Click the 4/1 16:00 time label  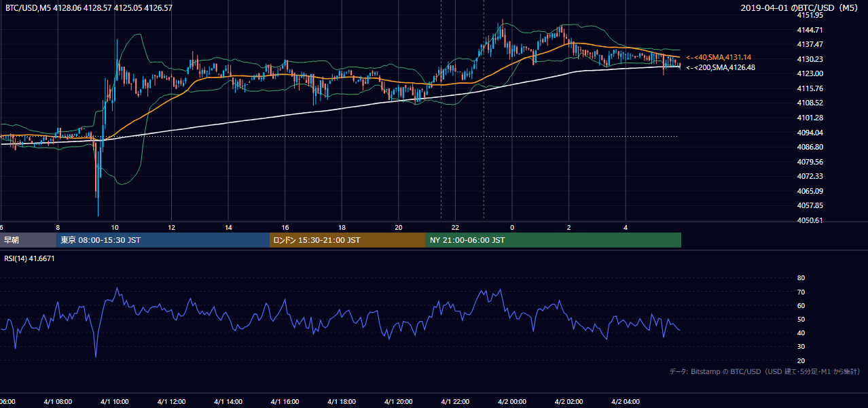[285, 402]
